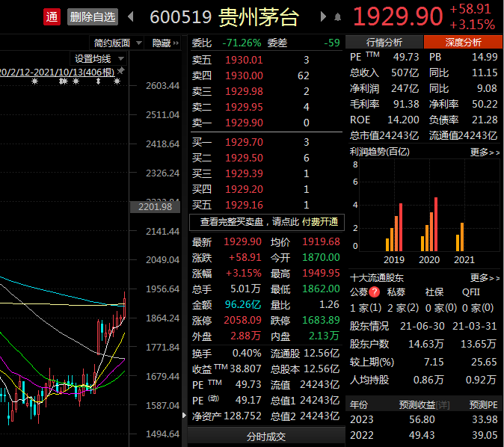Select the QFII shareholder tab
The height and width of the screenshot is (447, 504).
tap(471, 292)
